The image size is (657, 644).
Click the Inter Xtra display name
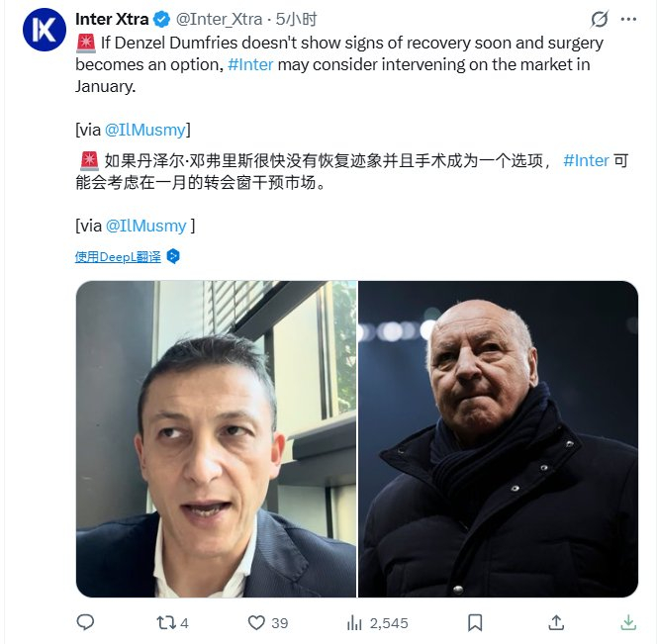tap(112, 19)
